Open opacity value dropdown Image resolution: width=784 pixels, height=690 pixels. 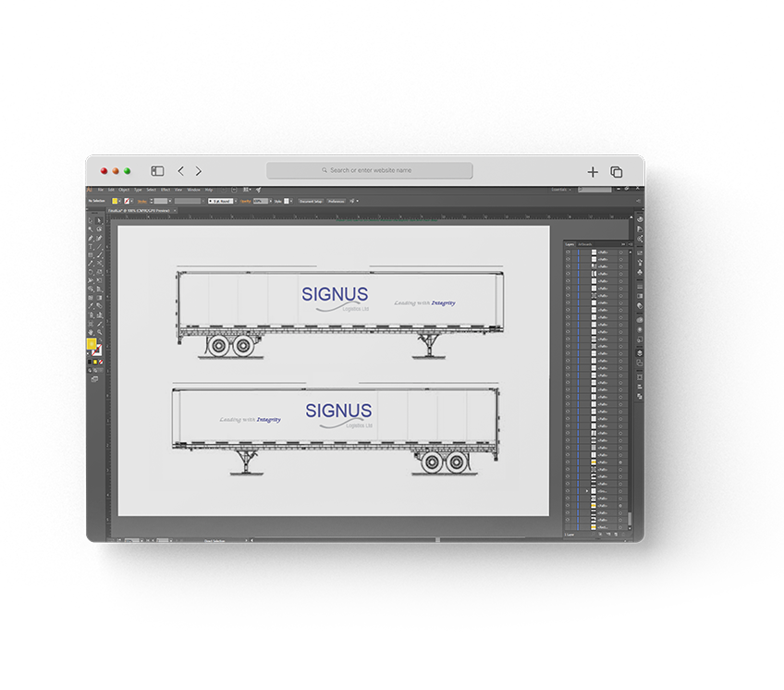(271, 201)
